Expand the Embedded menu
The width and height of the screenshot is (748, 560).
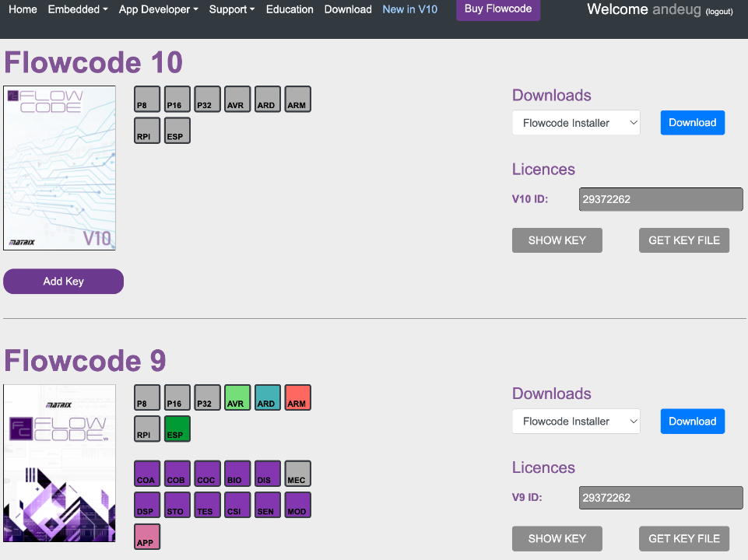pos(78,9)
